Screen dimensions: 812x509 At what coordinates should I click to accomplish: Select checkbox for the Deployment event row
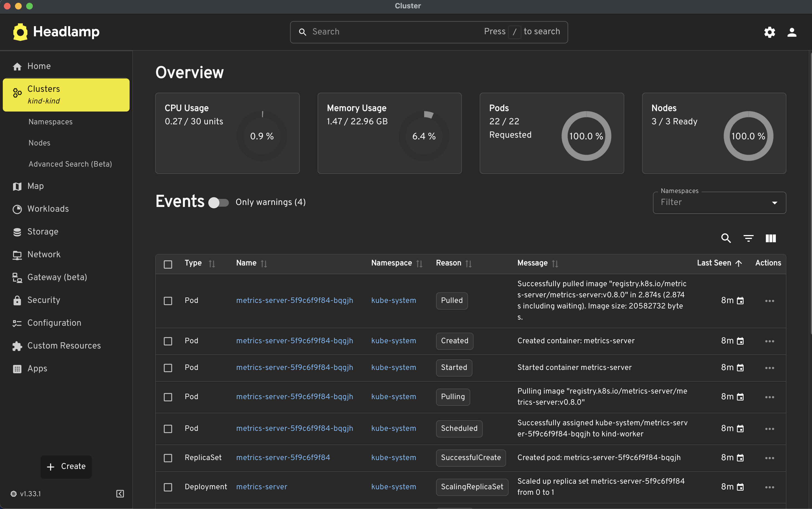click(168, 487)
